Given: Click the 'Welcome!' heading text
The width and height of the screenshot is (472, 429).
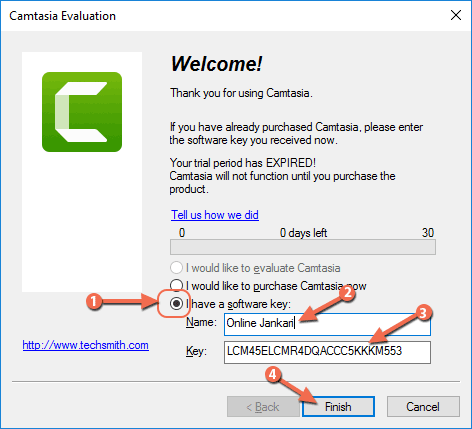Looking at the screenshot, I should (216, 64).
